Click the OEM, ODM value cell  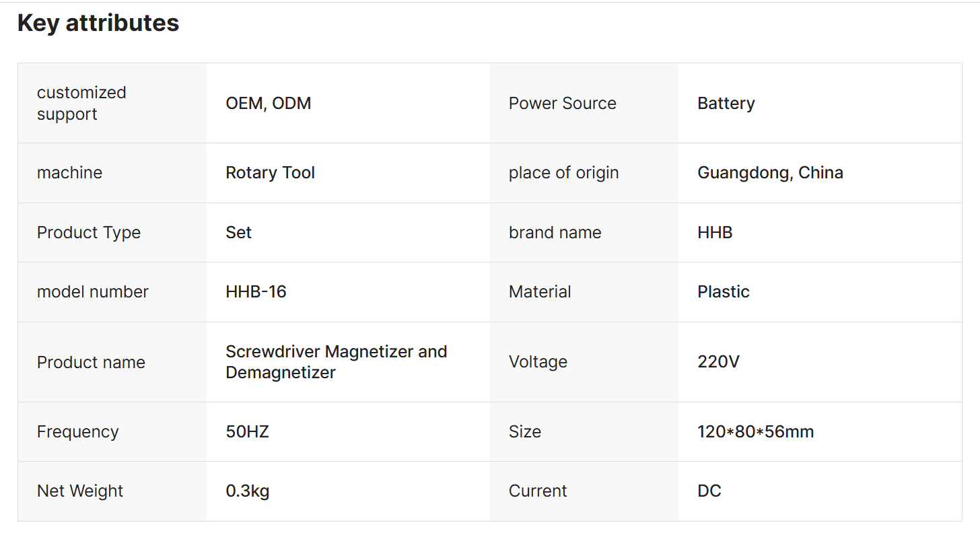pyautogui.click(x=268, y=103)
